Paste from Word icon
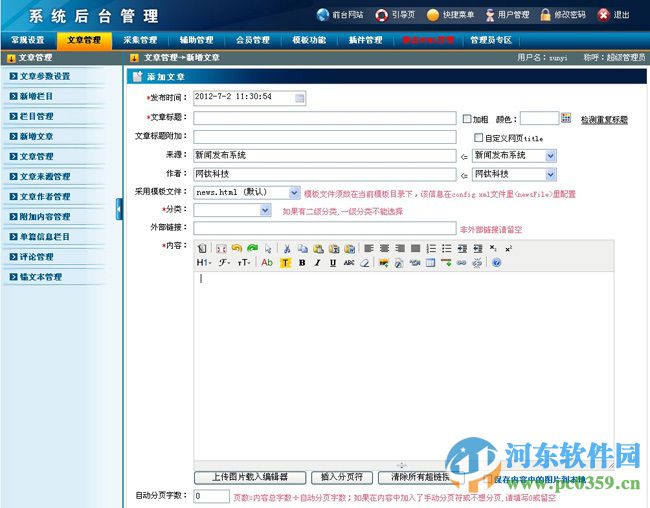The image size is (650, 508). 349,248
